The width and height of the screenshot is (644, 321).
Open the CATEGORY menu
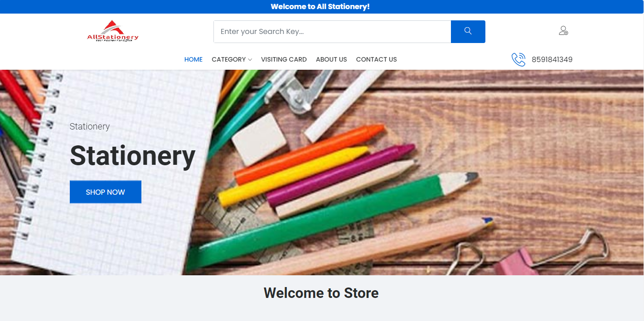pos(232,59)
